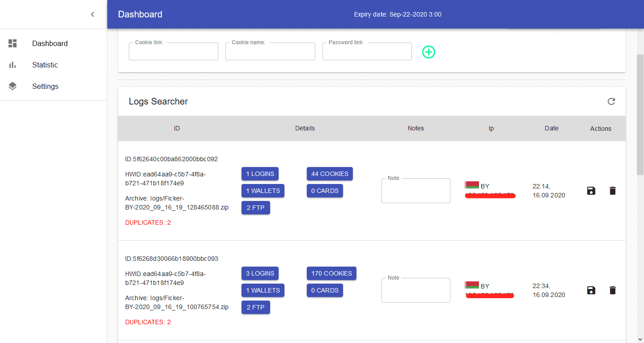This screenshot has width=644, height=343.
Task: Refresh the Logs Searcher table
Action: click(x=611, y=101)
